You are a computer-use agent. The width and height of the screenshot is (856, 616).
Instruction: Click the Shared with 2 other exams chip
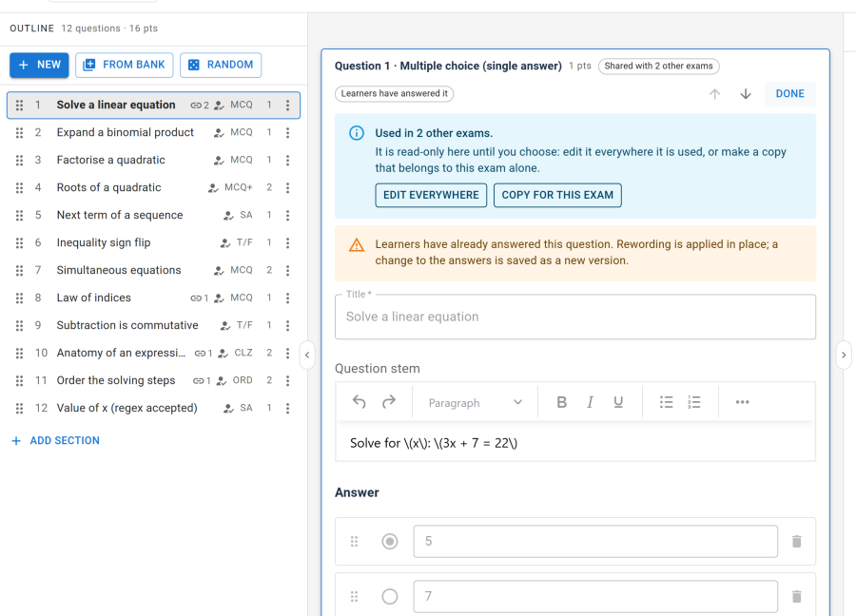pos(658,66)
